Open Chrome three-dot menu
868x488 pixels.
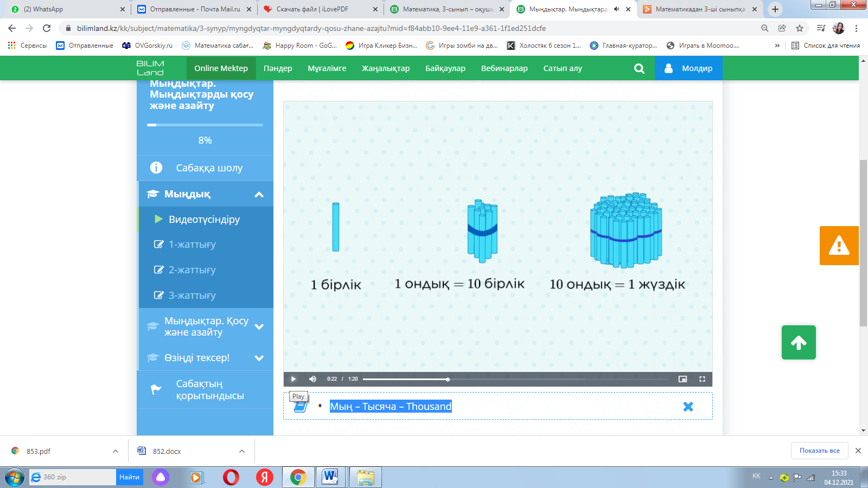click(857, 28)
